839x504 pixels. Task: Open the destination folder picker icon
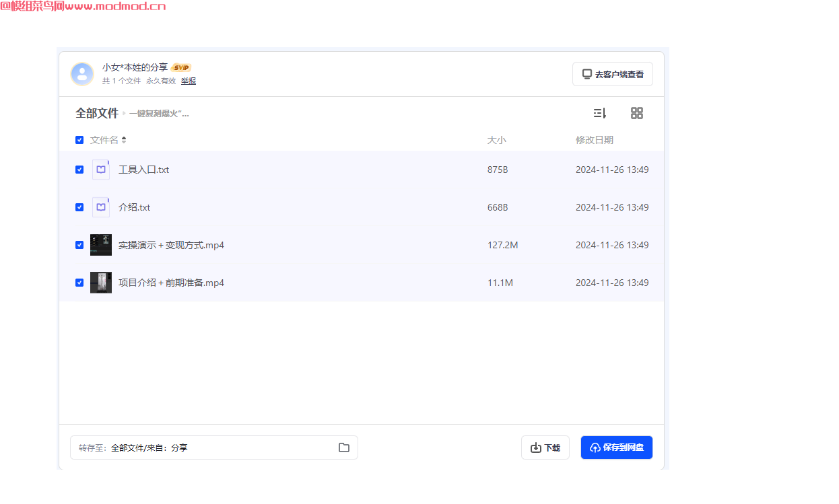[x=344, y=447]
